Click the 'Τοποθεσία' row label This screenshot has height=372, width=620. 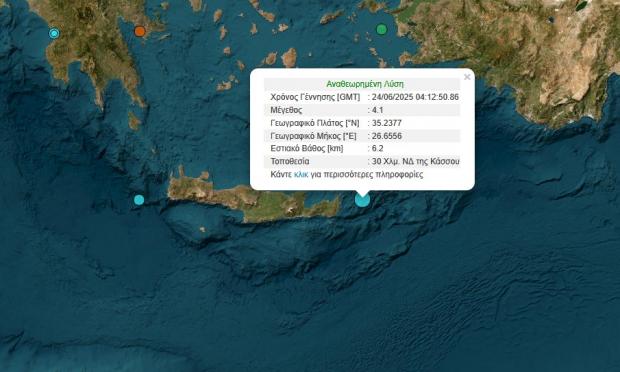(x=290, y=161)
